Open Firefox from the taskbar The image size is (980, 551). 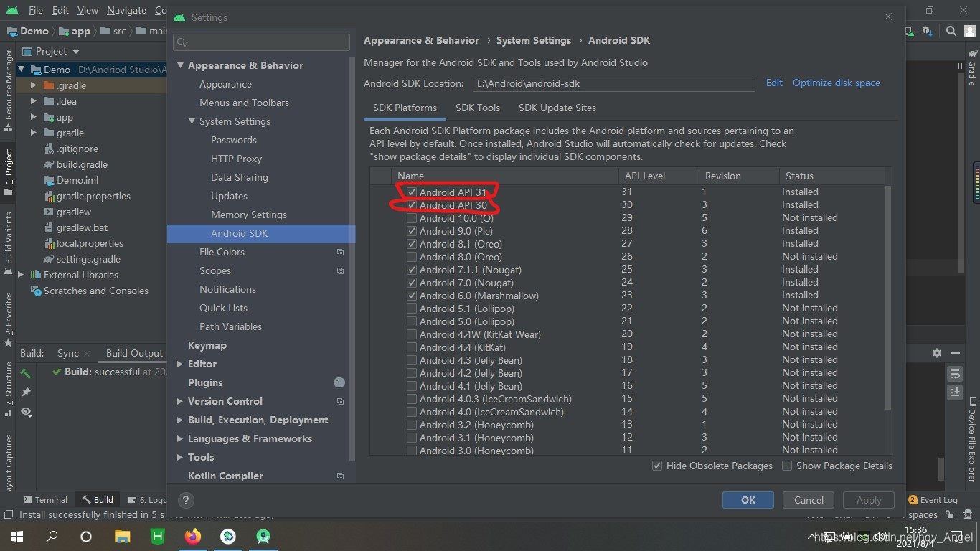click(192, 536)
